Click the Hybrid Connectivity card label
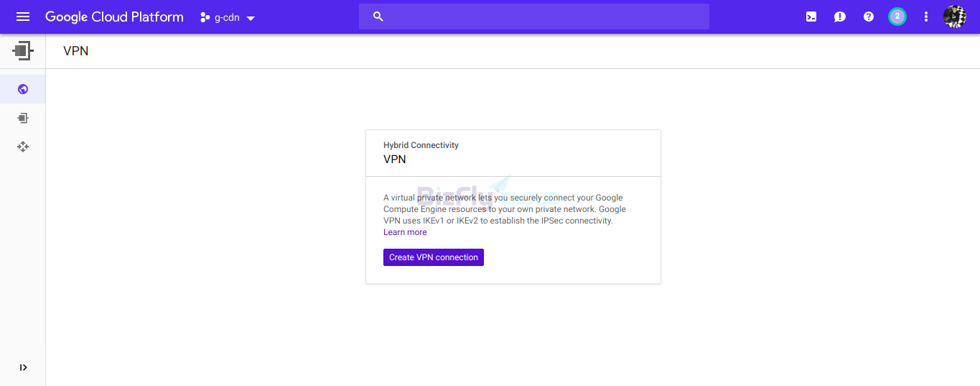This screenshot has height=386, width=980. coord(421,145)
